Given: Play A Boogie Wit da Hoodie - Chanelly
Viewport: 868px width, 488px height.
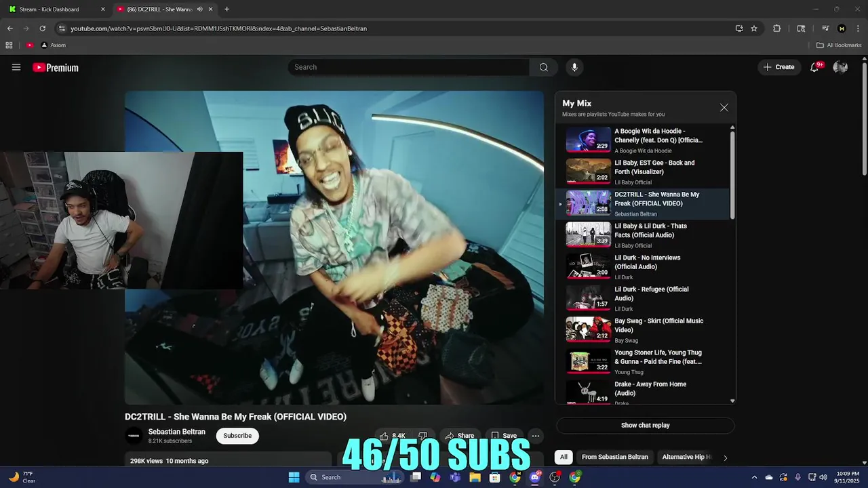Looking at the screenshot, I should (x=642, y=140).
